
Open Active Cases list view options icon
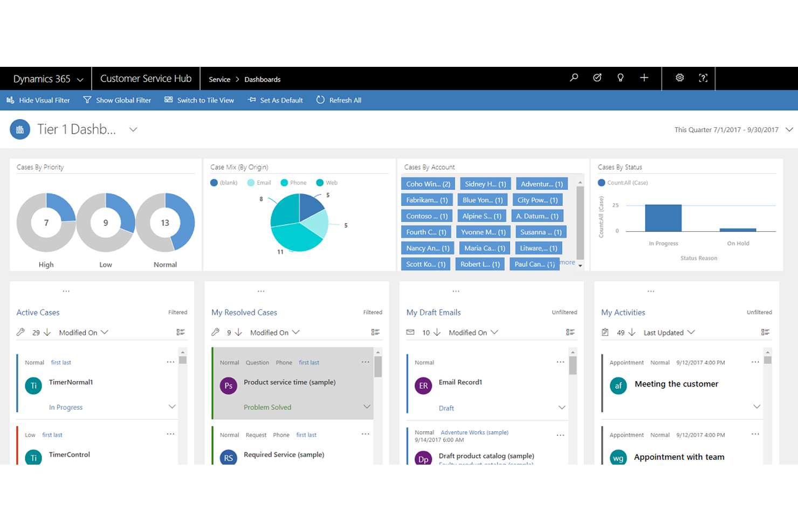pos(181,333)
